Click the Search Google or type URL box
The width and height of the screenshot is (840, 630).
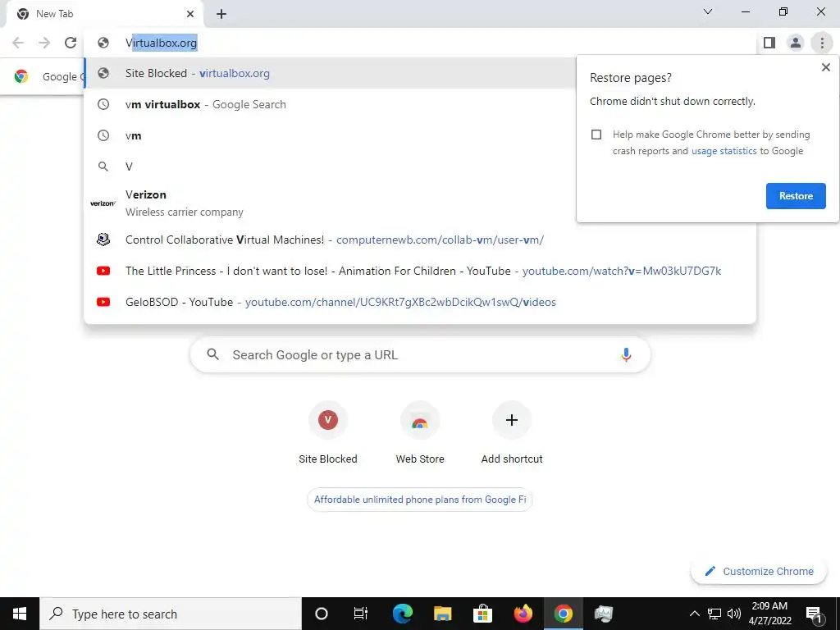420,354
